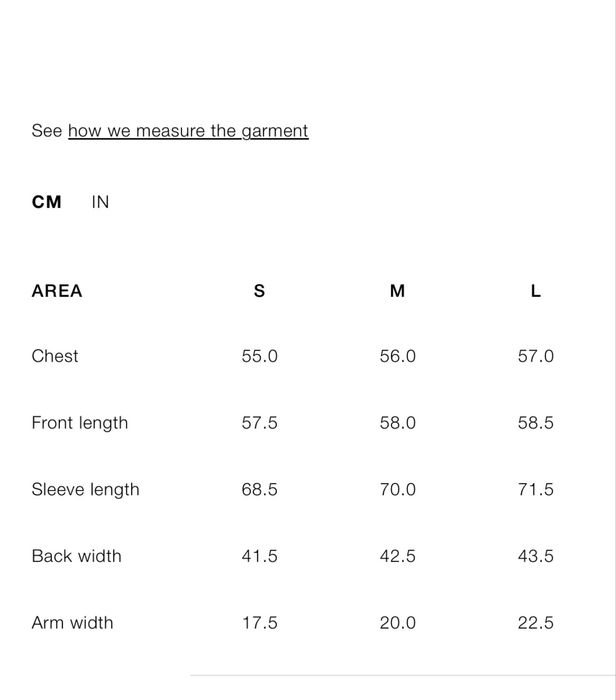This screenshot has height=700, width=616.
Task: Click the Sleeve length row label
Action: pos(86,489)
